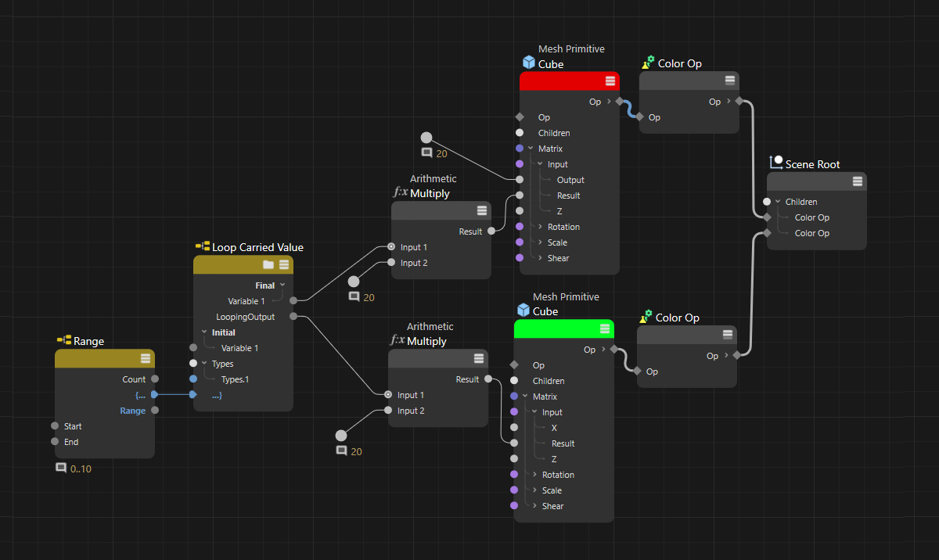939x560 pixels.
Task: Click the Variable 1 output port under Final
Action: tap(293, 300)
